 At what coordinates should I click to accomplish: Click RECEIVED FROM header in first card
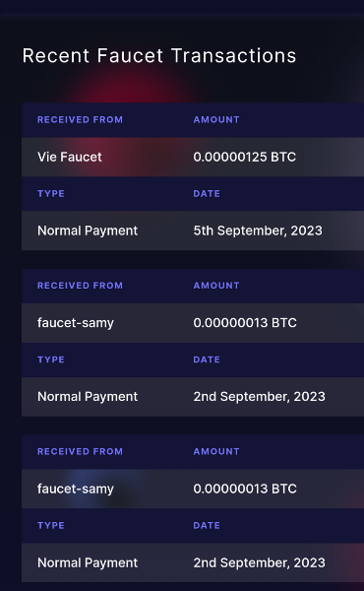coord(80,120)
